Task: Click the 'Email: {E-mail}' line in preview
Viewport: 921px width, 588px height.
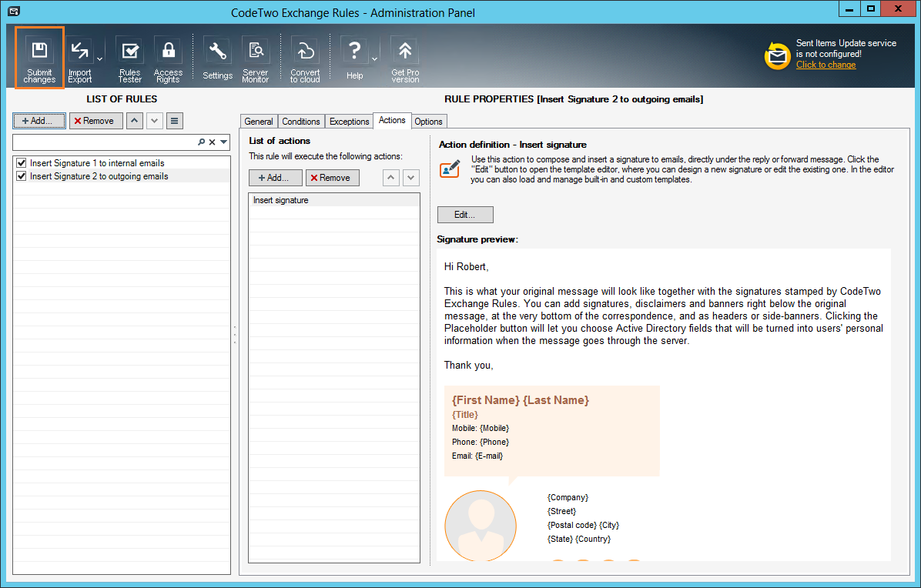Action: point(477,456)
